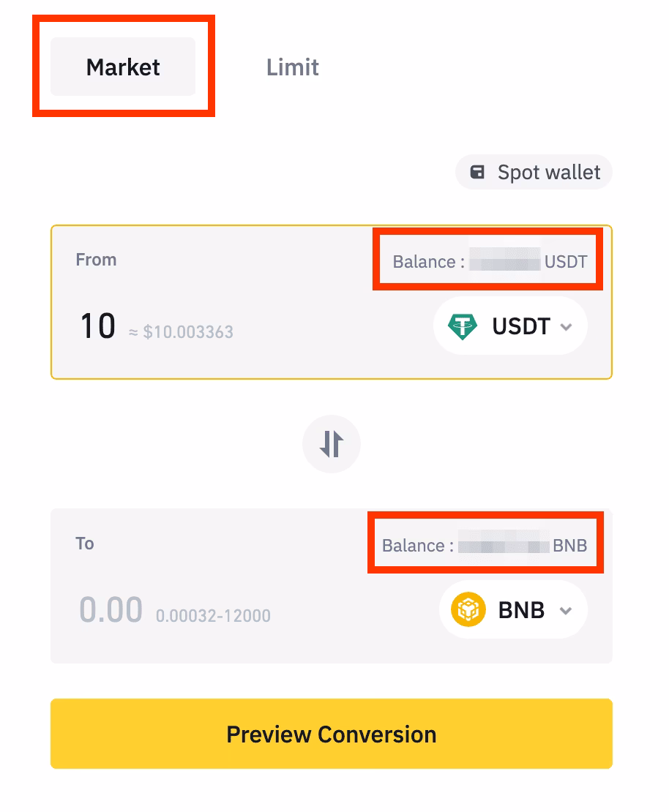This screenshot has height=812, width=669.
Task: Click the wallet icon beside Spot wallet
Action: (478, 172)
